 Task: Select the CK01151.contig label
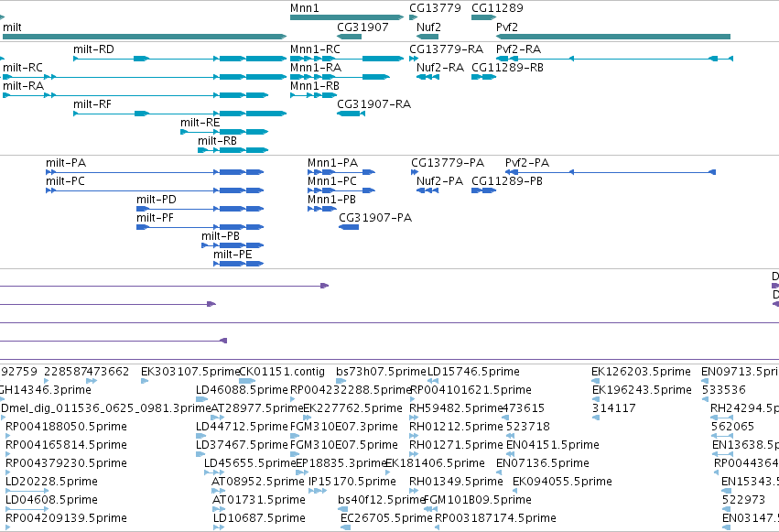click(x=282, y=372)
